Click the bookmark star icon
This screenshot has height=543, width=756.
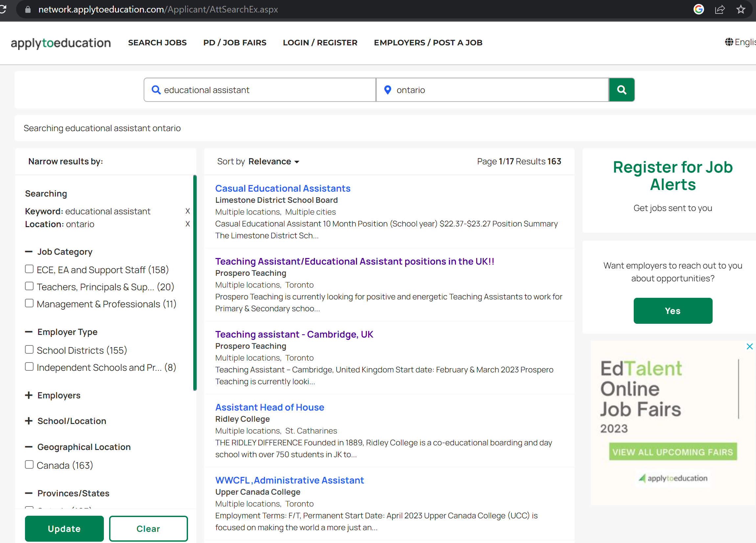(x=741, y=9)
